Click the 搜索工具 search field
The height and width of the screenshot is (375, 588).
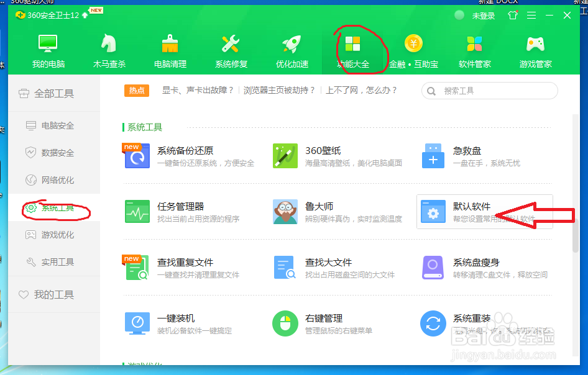pyautogui.click(x=489, y=91)
